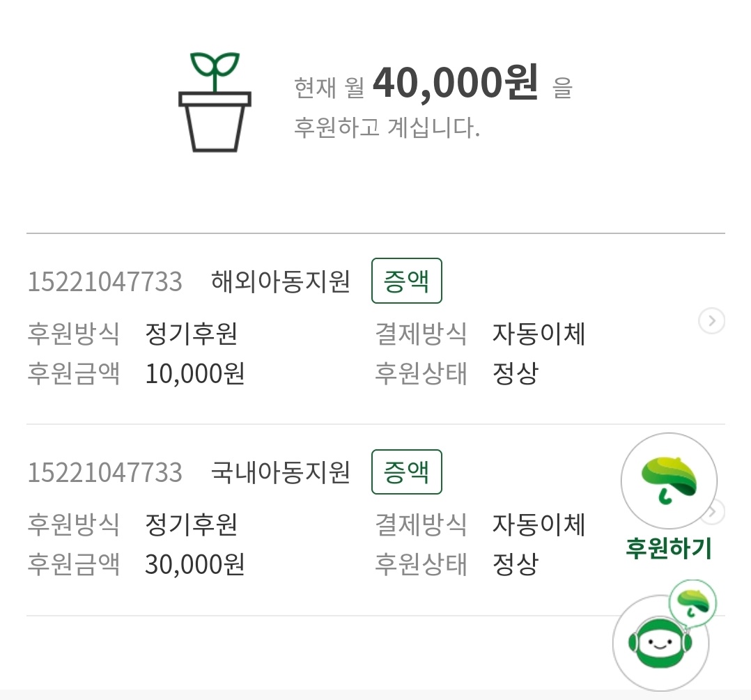Click sponsor number in 국내아동지원 row

tap(105, 473)
